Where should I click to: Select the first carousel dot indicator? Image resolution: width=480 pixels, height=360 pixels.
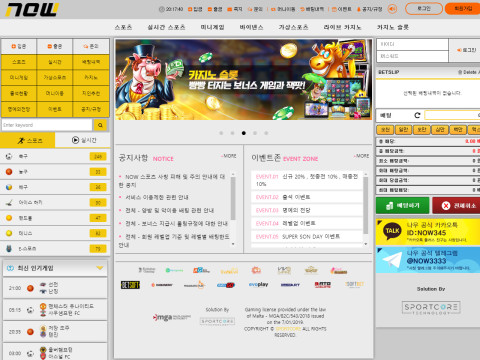221,133
